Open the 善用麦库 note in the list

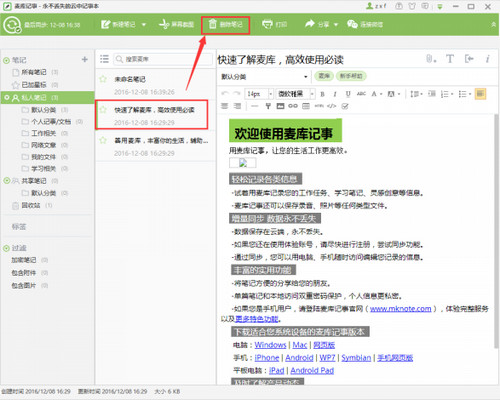(155, 146)
